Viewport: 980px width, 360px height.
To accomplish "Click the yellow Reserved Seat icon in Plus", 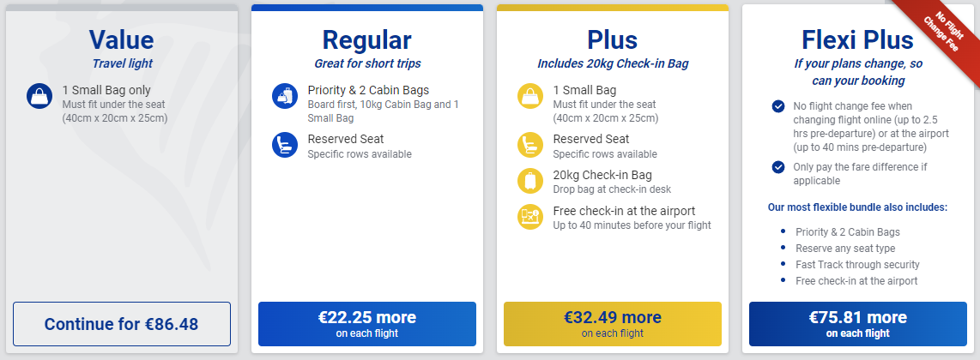I will 530,145.
